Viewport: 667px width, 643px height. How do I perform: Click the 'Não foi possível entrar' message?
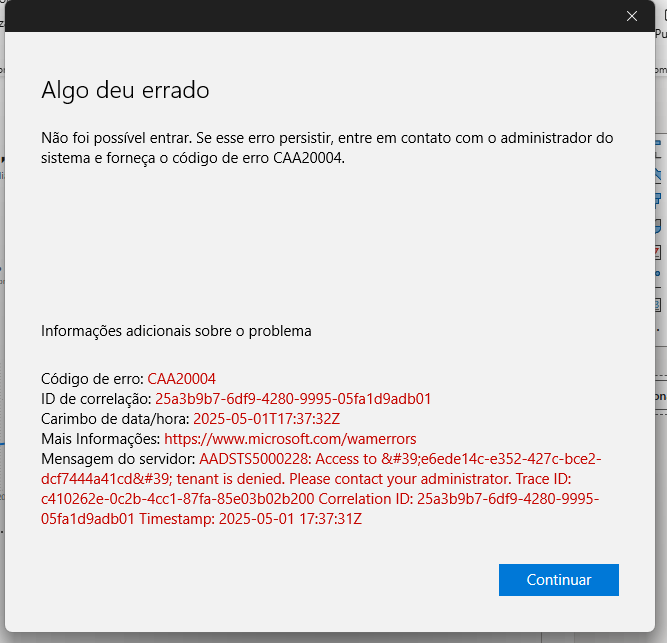click(327, 148)
